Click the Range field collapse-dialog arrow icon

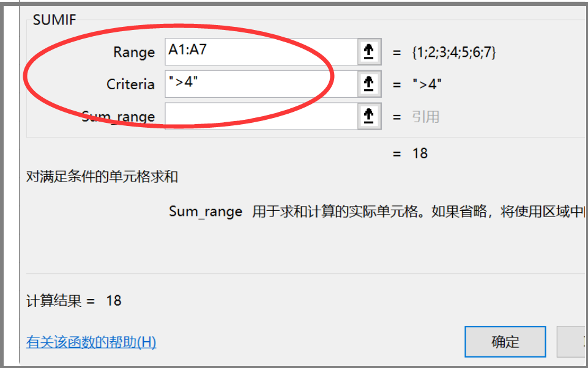coord(368,52)
